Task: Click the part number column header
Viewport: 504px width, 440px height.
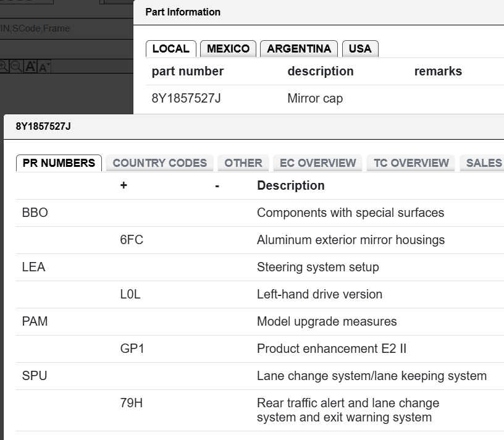Action: point(188,71)
